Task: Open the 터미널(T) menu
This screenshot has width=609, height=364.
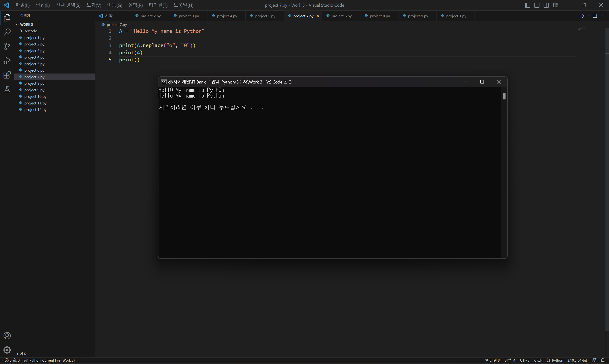Action: 158,5
